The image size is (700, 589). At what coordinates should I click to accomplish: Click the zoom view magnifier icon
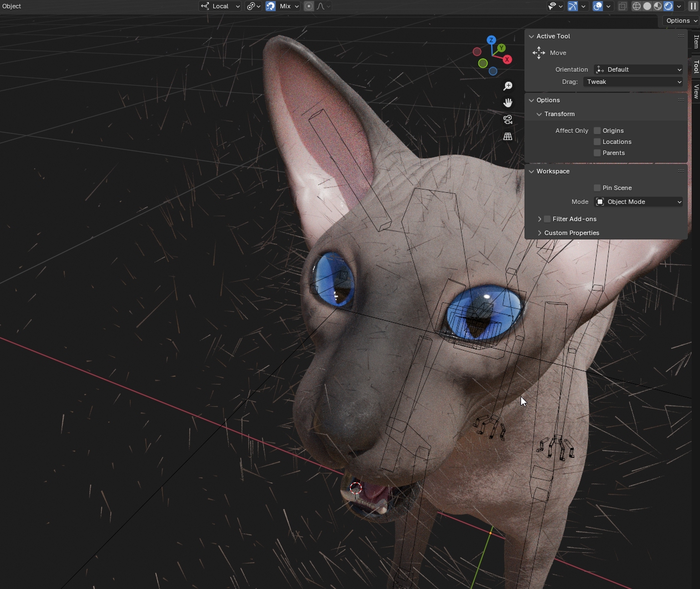508,86
